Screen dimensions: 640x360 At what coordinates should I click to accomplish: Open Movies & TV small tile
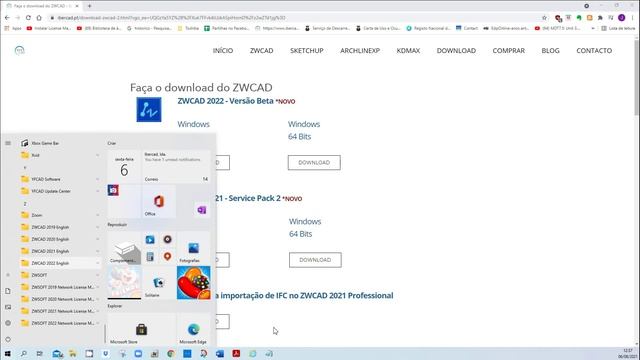pos(150,240)
